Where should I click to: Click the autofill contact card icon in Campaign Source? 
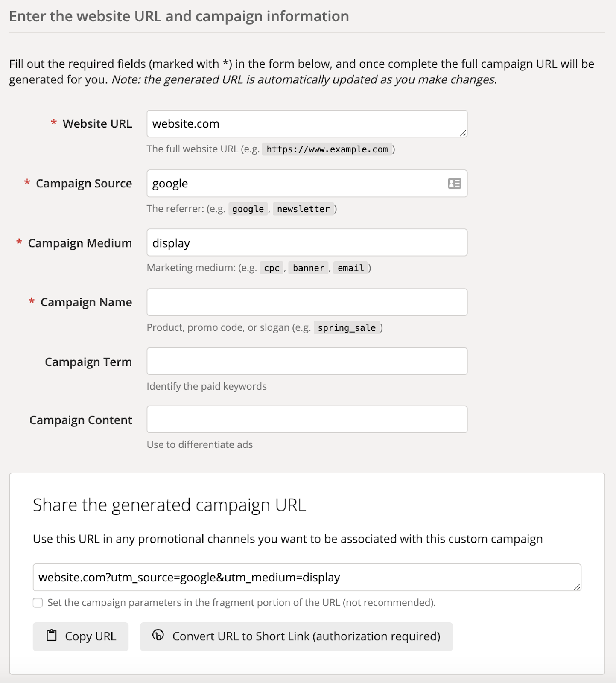tap(454, 184)
